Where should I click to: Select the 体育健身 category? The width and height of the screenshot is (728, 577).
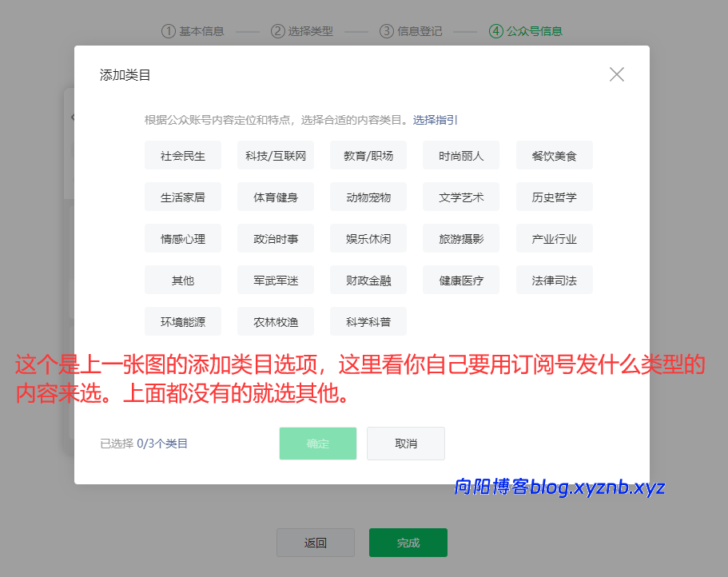click(275, 197)
